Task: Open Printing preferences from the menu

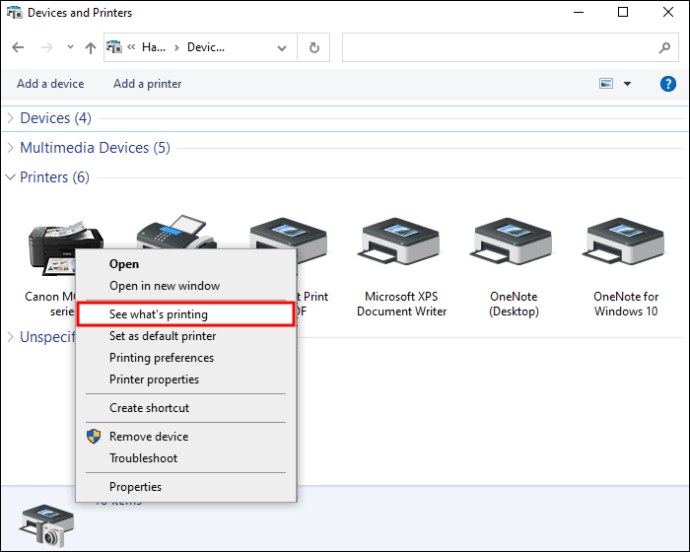Action: (186, 357)
